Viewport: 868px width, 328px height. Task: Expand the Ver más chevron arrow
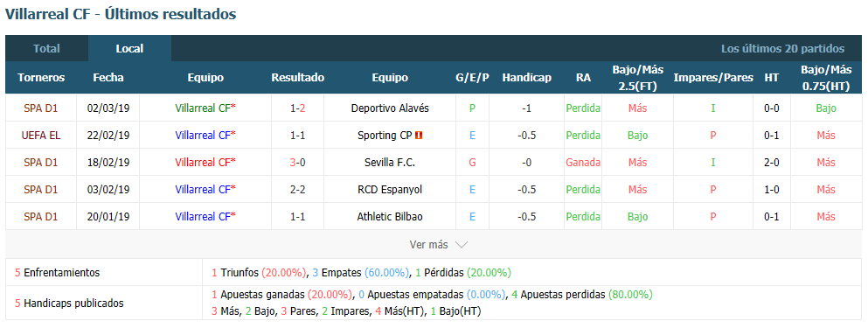tap(462, 244)
